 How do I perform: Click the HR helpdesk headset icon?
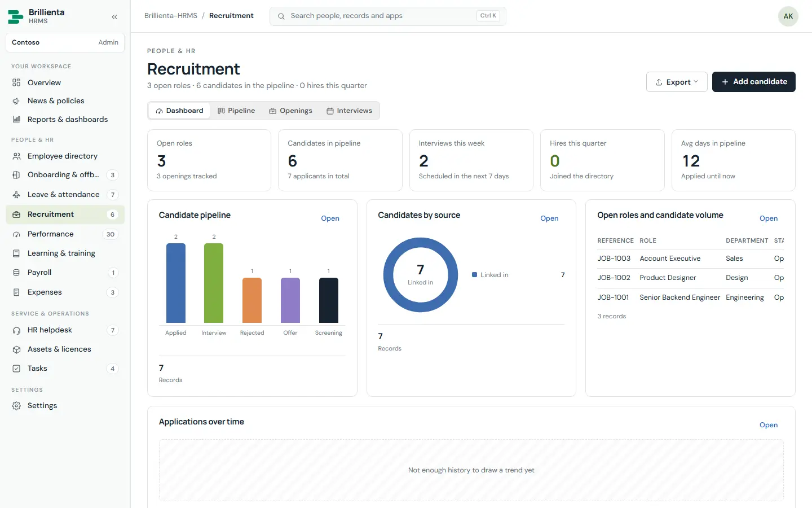click(16, 330)
